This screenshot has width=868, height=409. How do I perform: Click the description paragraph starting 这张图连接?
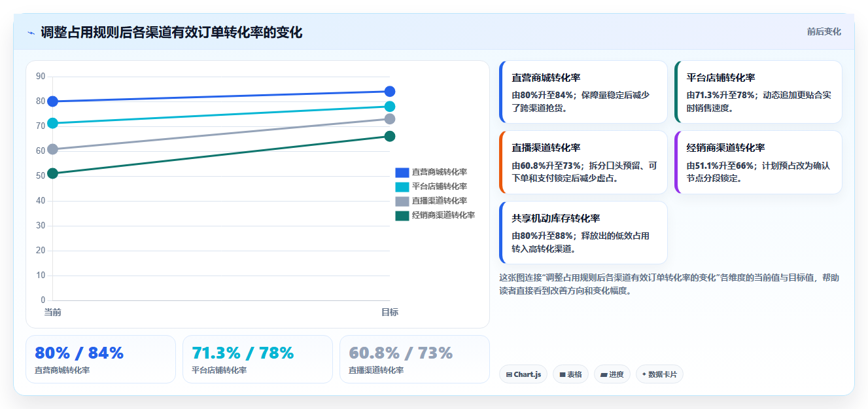tap(669, 284)
